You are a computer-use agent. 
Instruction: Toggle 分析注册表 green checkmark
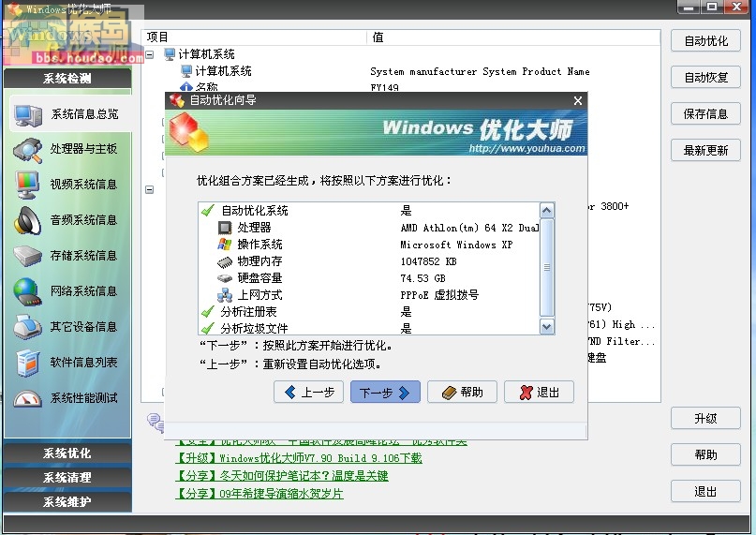click(x=208, y=312)
